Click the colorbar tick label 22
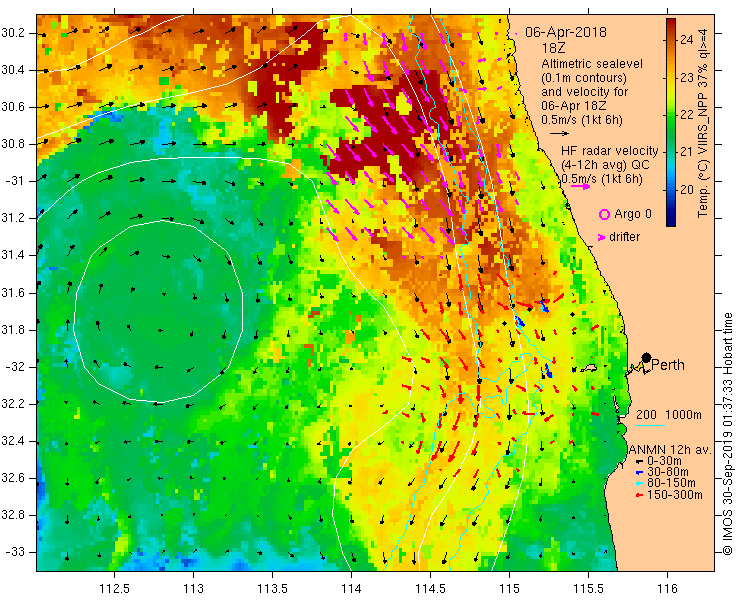This screenshot has width=740, height=600. click(687, 115)
